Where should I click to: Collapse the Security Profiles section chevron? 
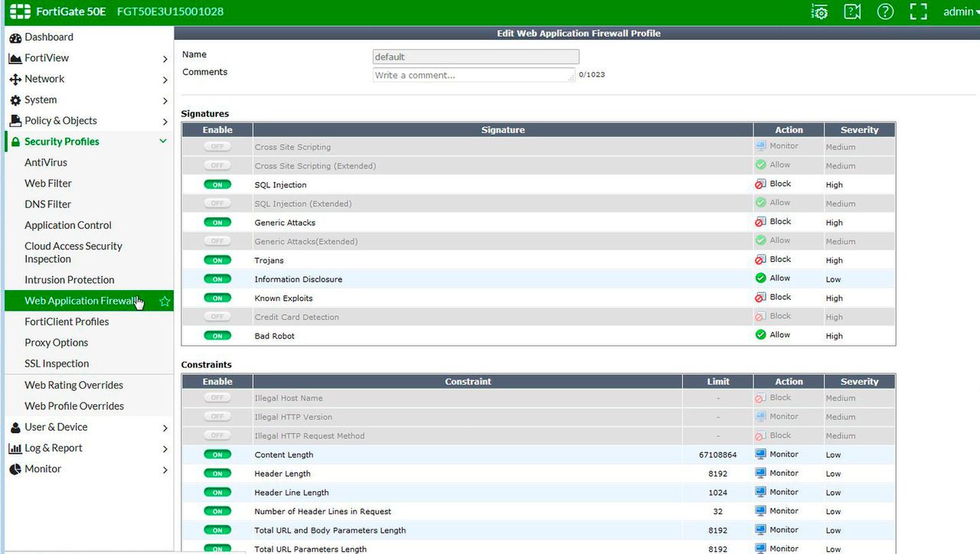coord(163,142)
